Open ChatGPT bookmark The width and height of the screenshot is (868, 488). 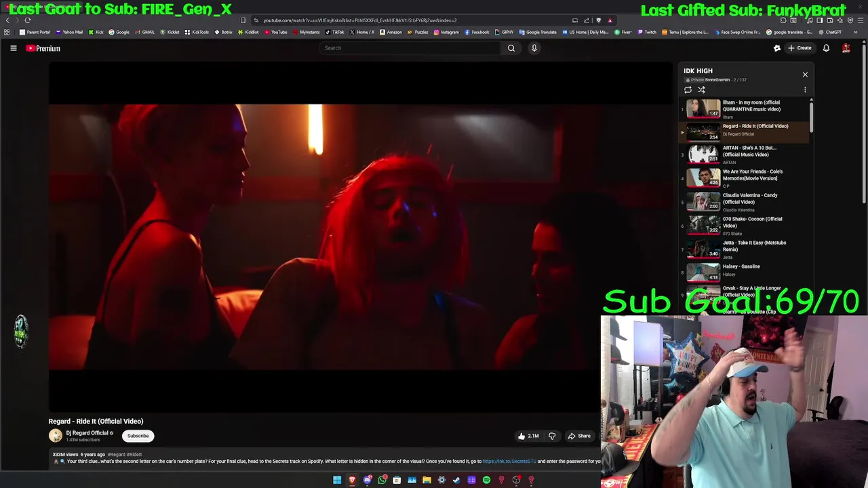pyautogui.click(x=830, y=32)
